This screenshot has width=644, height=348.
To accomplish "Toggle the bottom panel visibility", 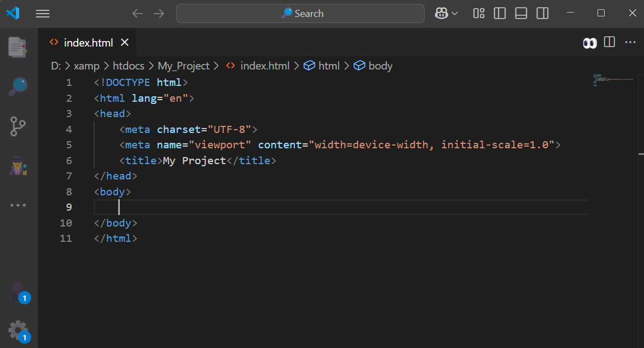I will coord(521,14).
